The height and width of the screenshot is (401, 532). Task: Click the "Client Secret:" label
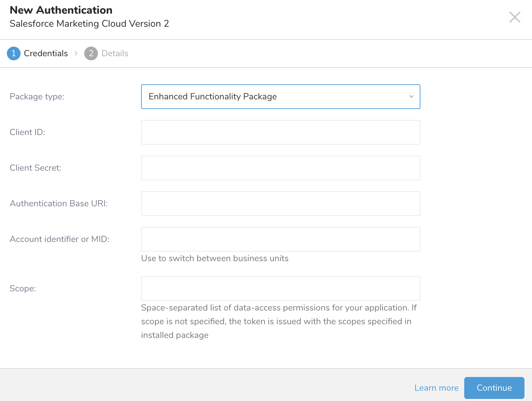36,168
